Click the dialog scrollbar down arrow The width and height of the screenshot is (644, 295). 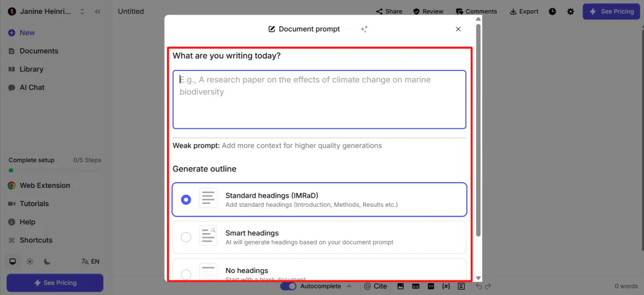point(478,278)
